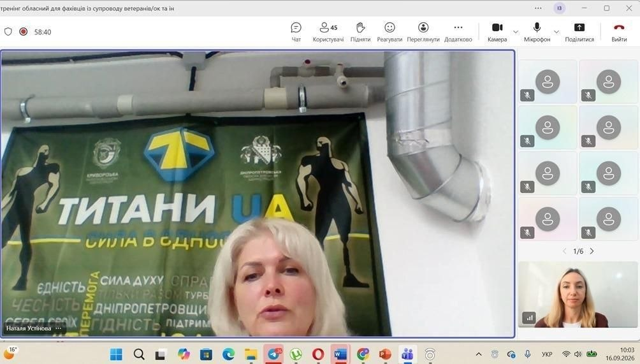Click the meeting timer 58:40
The height and width of the screenshot is (364, 640).
43,32
